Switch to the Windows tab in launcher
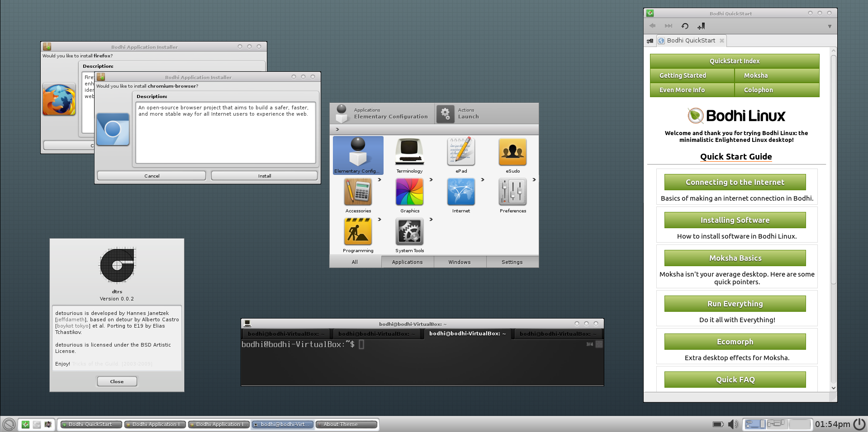868x432 pixels. [x=460, y=262]
